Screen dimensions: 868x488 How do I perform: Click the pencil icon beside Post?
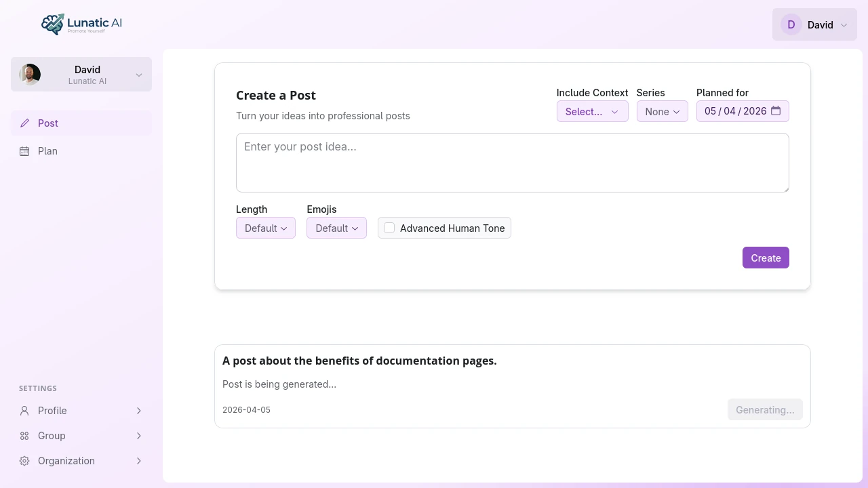point(24,123)
